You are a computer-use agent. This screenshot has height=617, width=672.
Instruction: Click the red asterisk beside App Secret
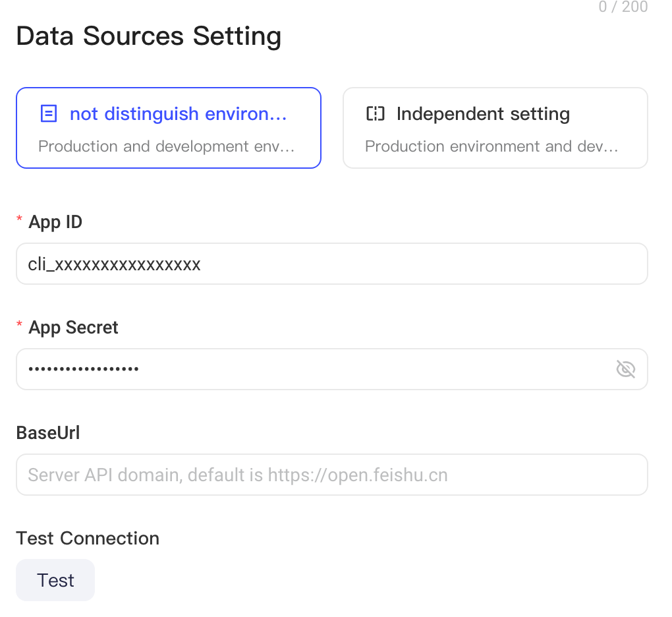point(19,324)
